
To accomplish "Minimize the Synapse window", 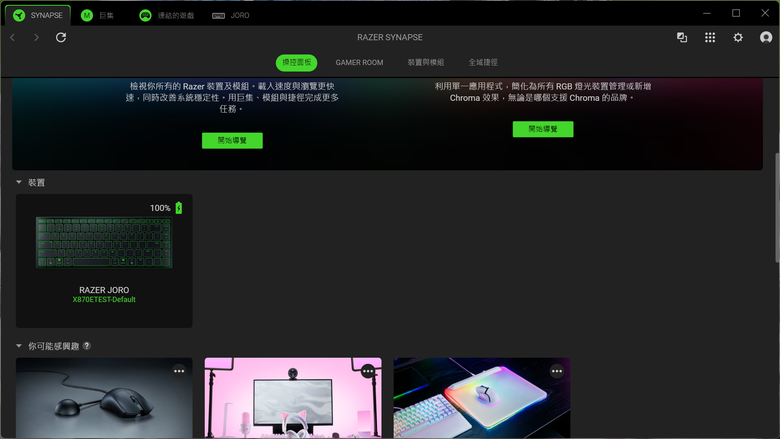I will click(706, 13).
